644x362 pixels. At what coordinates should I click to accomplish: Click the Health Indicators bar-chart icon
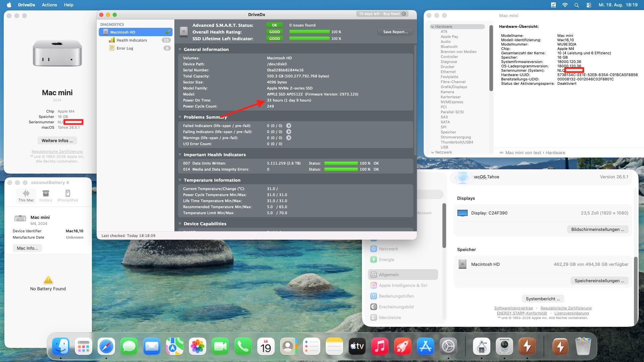click(112, 40)
